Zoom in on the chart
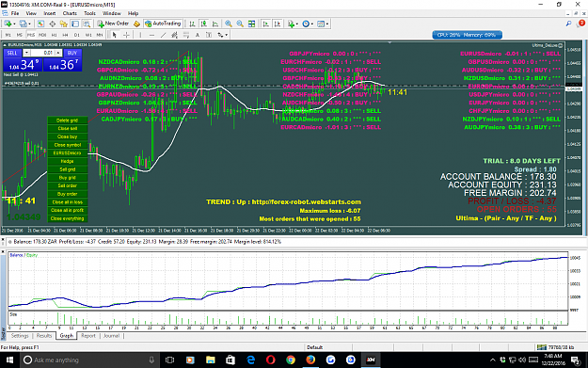The height and width of the screenshot is (368, 588). [228, 24]
